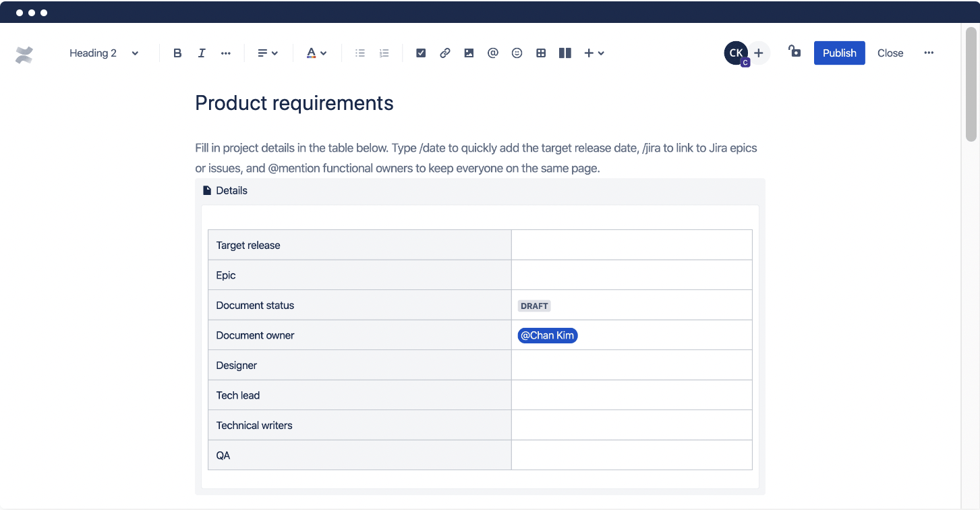The image size is (980, 510).
Task: Open the page actions ellipsis menu
Action: click(929, 53)
